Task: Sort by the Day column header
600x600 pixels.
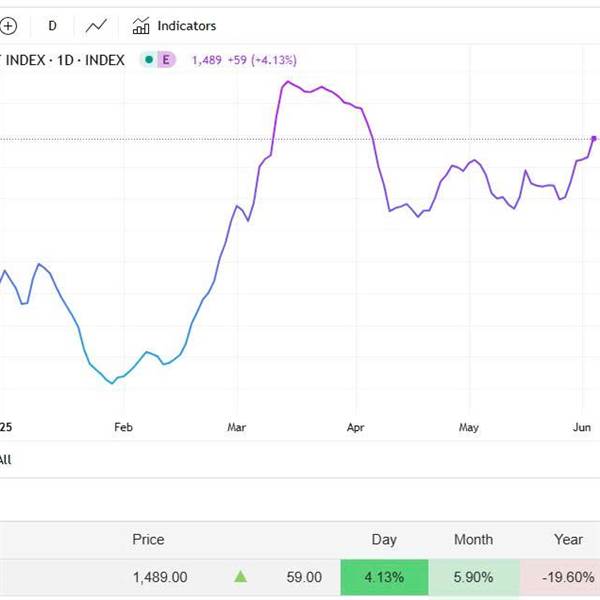Action: [384, 539]
